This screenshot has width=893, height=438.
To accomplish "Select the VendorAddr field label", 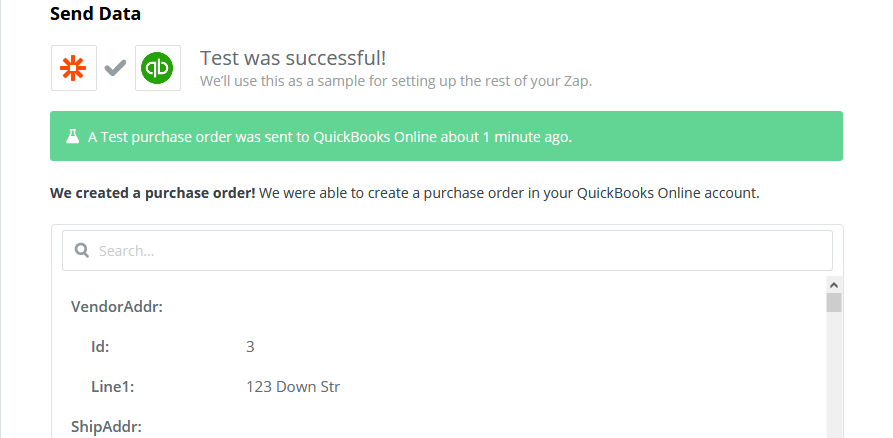I will coord(117,307).
